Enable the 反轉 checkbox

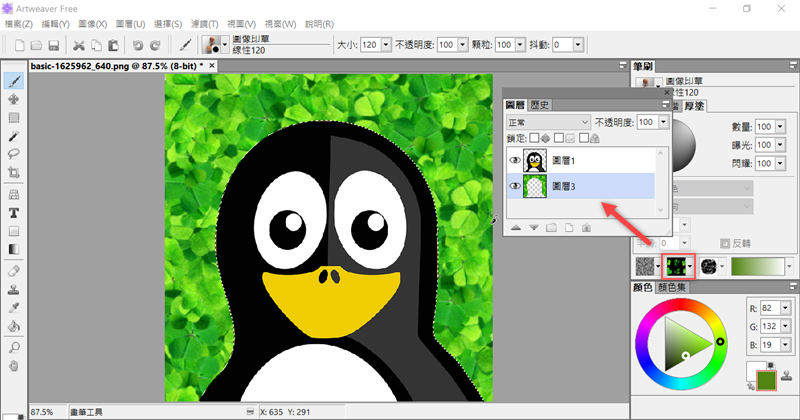(x=726, y=243)
